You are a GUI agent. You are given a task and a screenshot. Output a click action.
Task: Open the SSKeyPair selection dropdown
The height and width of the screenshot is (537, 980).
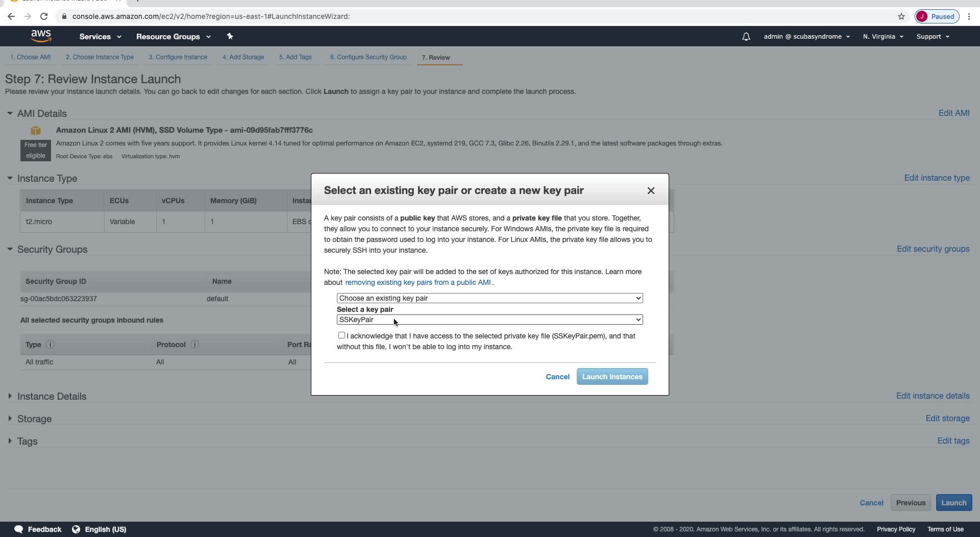(489, 320)
